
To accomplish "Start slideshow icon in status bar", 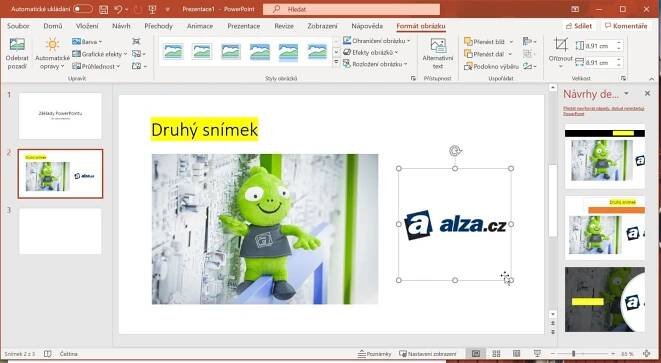I will [x=537, y=354].
